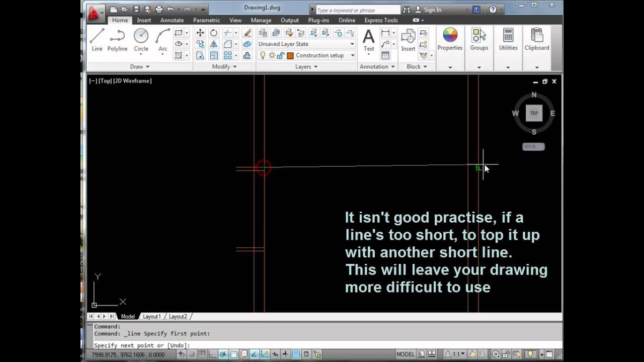644x362 pixels.
Task: Switch to the Annotate ribbon tab
Action: 172,20
